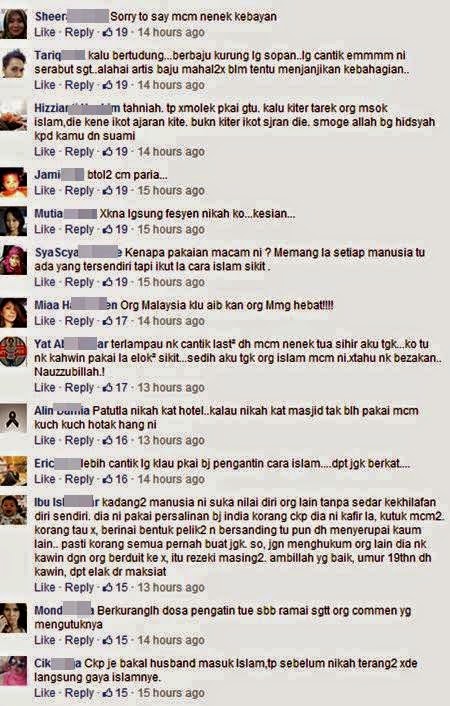The height and width of the screenshot is (706, 450).
Task: Click the 17 likes icon on Miaa's comment
Action: tap(115, 321)
